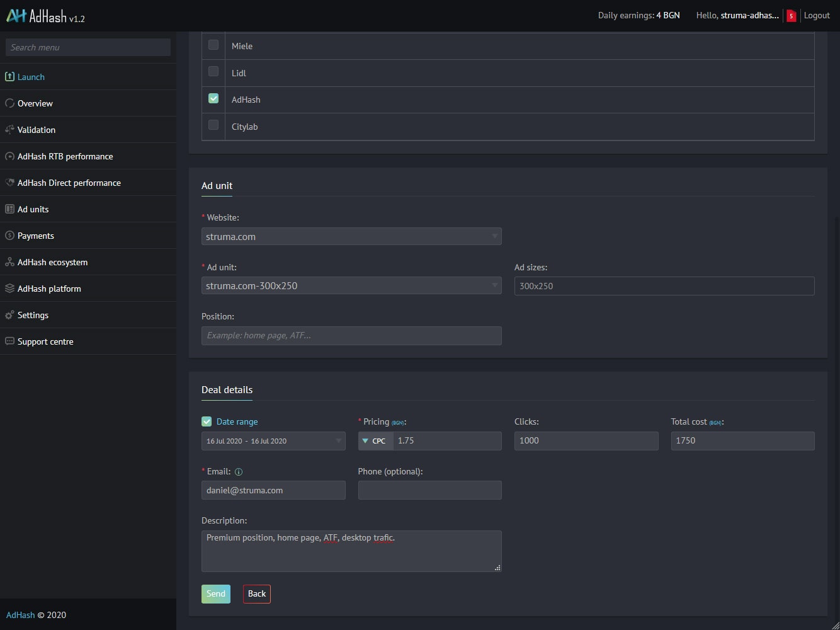
Task: Check the Lidl checkbox
Action: [x=213, y=72]
